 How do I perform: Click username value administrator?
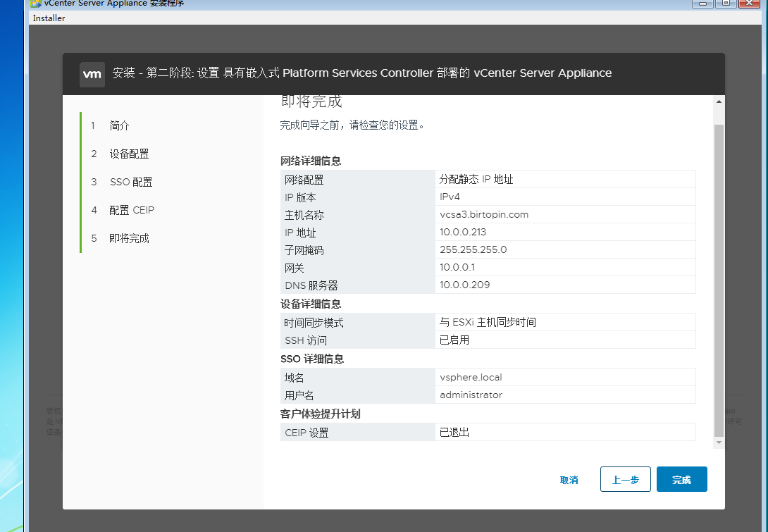[471, 395]
